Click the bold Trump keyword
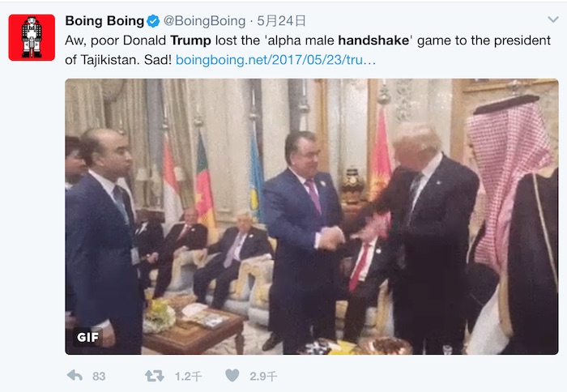Image resolution: width=567 pixels, height=392 pixels. [x=190, y=40]
